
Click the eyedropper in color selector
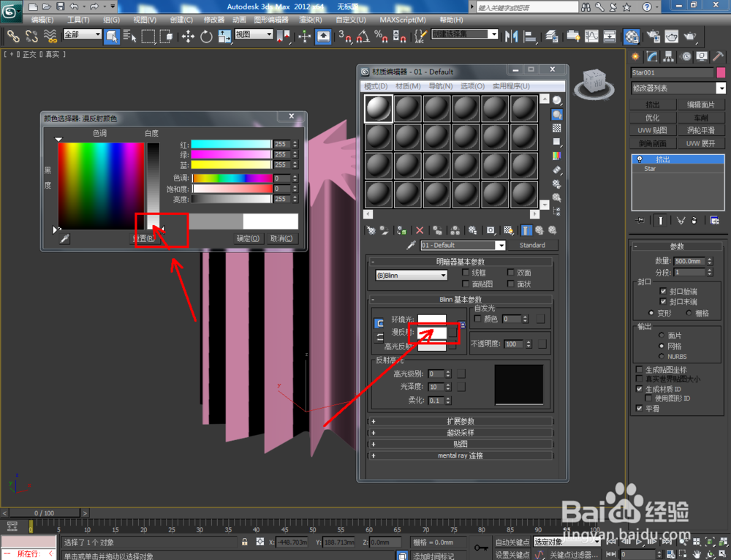click(x=64, y=239)
